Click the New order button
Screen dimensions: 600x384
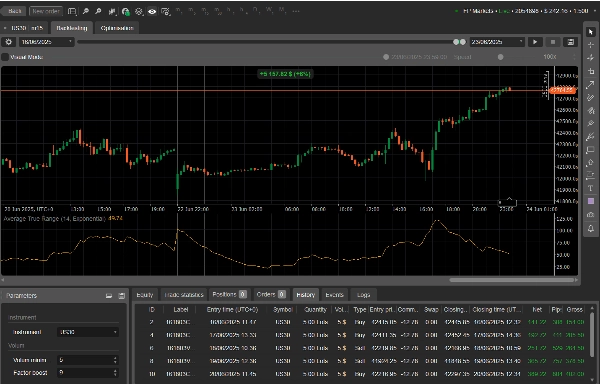[x=46, y=11]
